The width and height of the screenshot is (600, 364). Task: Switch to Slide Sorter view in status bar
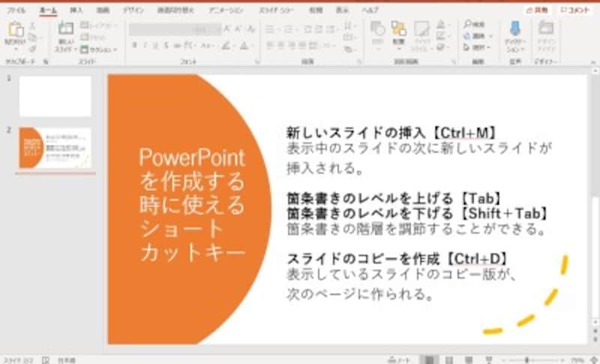[x=449, y=360]
